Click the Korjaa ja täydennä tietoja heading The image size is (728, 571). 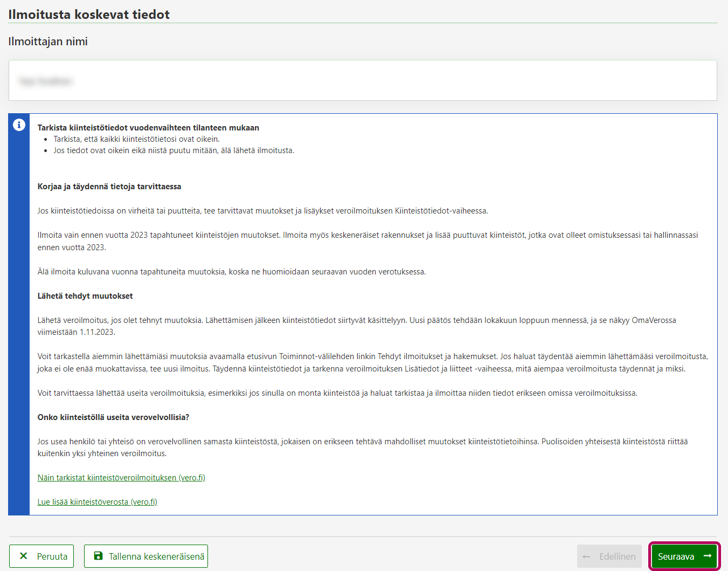point(109,187)
